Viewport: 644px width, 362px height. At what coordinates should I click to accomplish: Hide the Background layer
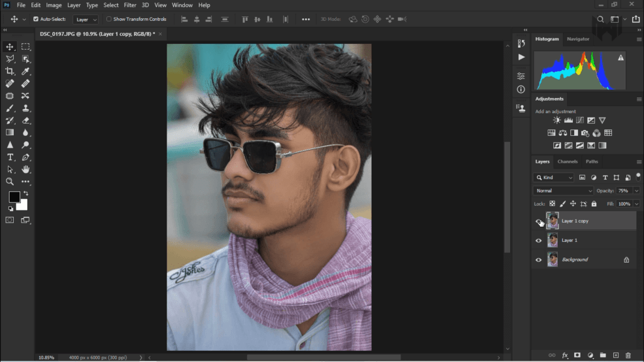(x=538, y=260)
